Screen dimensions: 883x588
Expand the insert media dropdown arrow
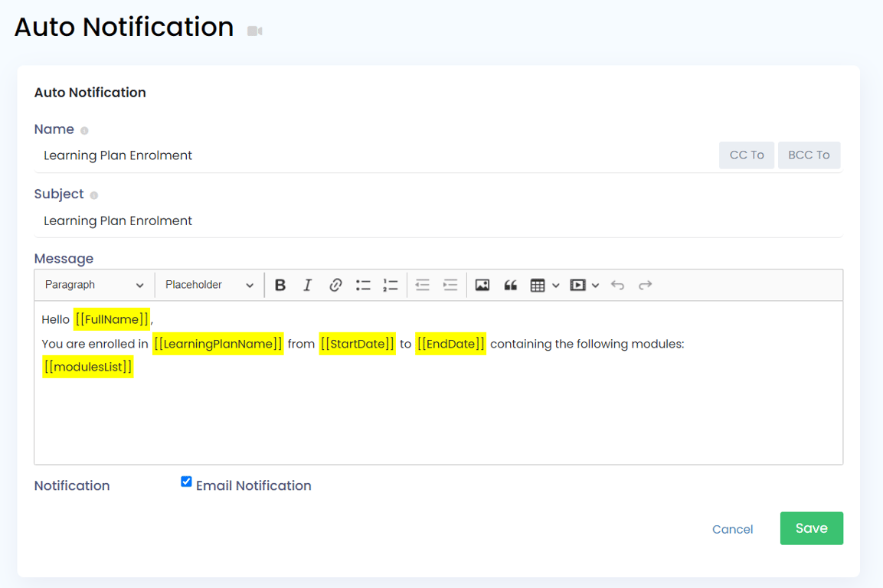coord(595,286)
